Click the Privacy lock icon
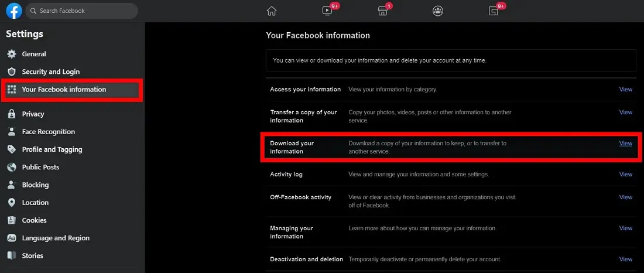This screenshot has width=644, height=273. tap(11, 114)
